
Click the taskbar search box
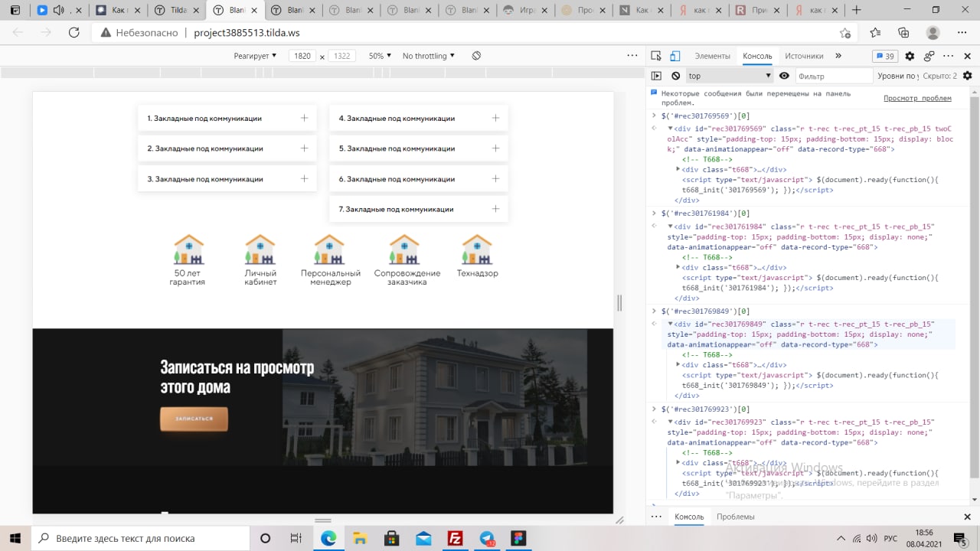coord(142,538)
